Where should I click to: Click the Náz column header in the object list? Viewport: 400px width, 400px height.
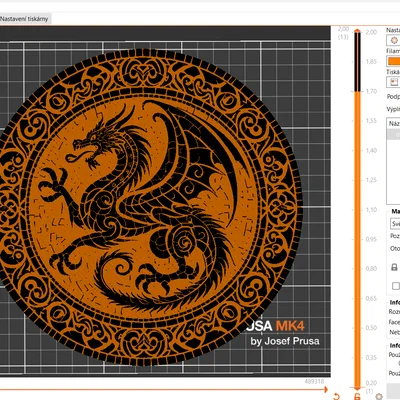coord(394,123)
